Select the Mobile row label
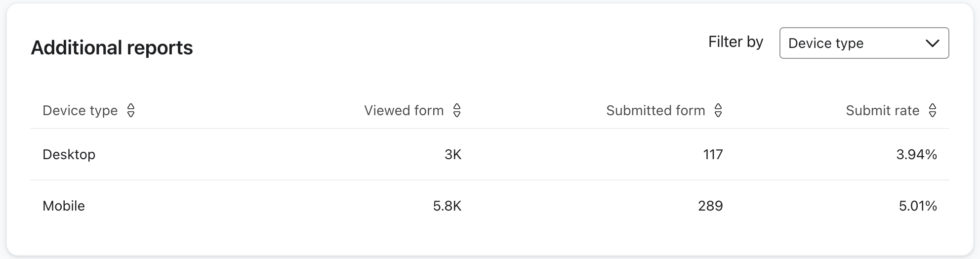The height and width of the screenshot is (259, 980). [x=64, y=206]
